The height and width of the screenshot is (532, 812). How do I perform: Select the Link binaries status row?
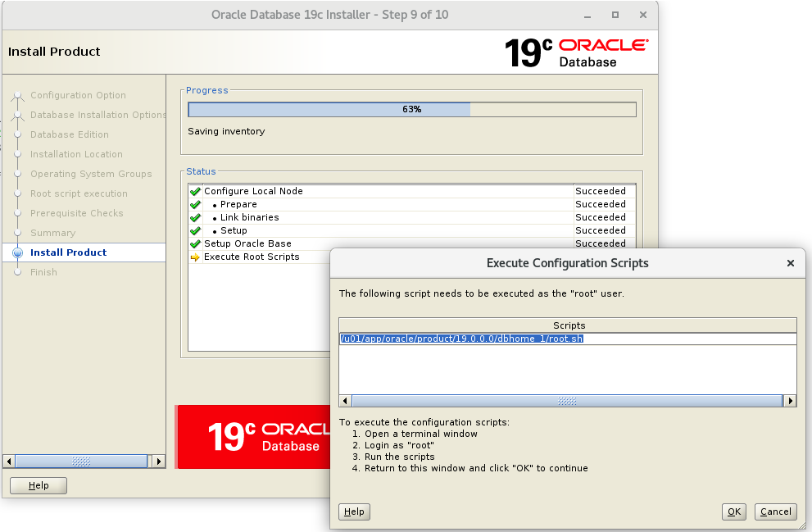click(412, 217)
